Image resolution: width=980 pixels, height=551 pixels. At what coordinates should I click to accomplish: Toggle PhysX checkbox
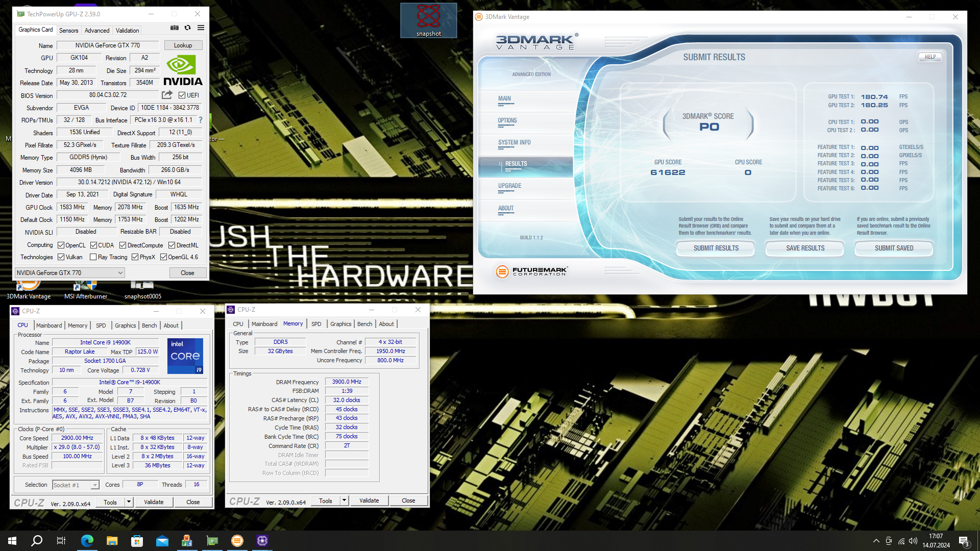click(135, 257)
